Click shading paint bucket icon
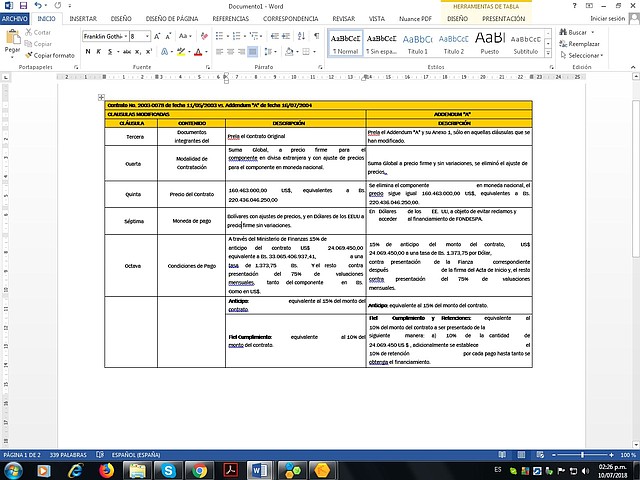This screenshot has width=640, height=480. point(289,51)
